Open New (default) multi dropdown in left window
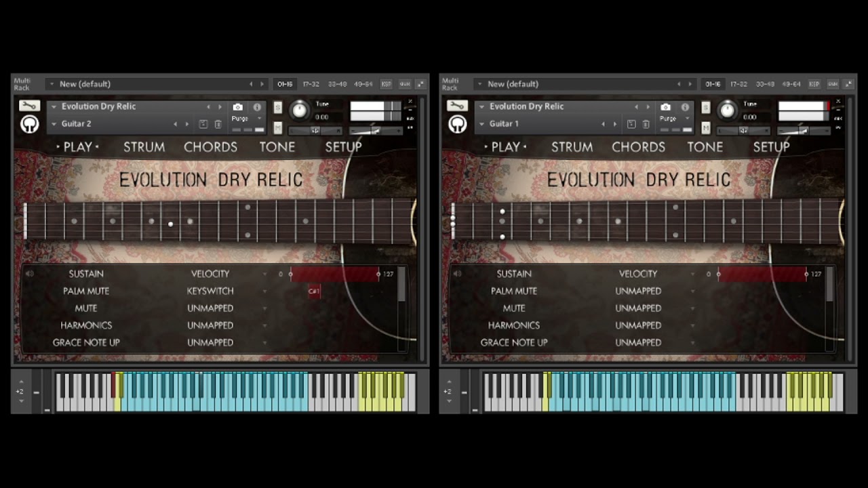 tap(52, 84)
